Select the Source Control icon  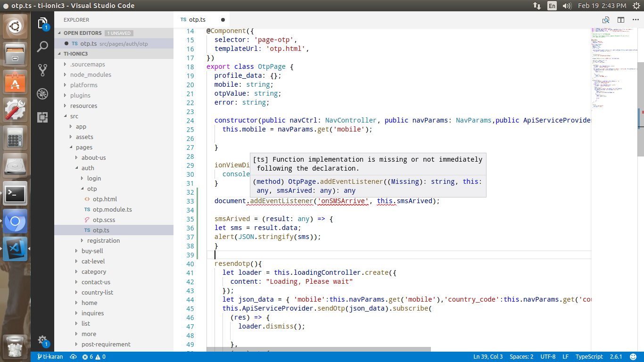pyautogui.click(x=42, y=69)
